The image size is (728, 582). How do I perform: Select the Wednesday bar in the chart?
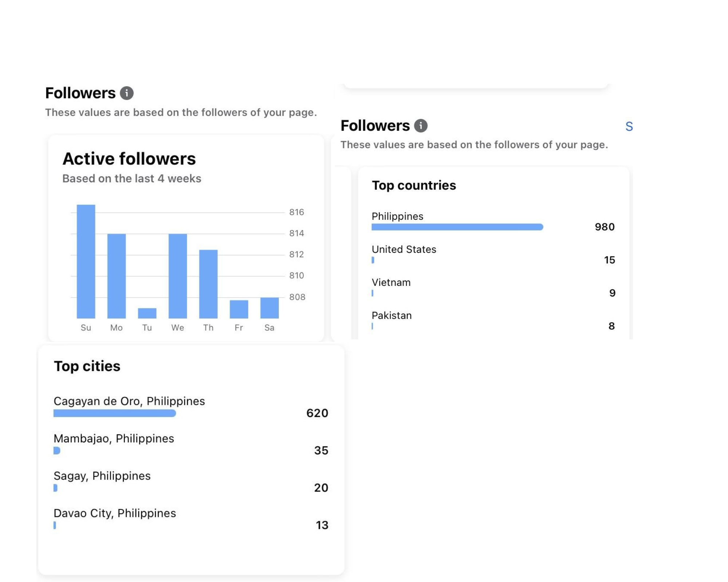tap(178, 276)
